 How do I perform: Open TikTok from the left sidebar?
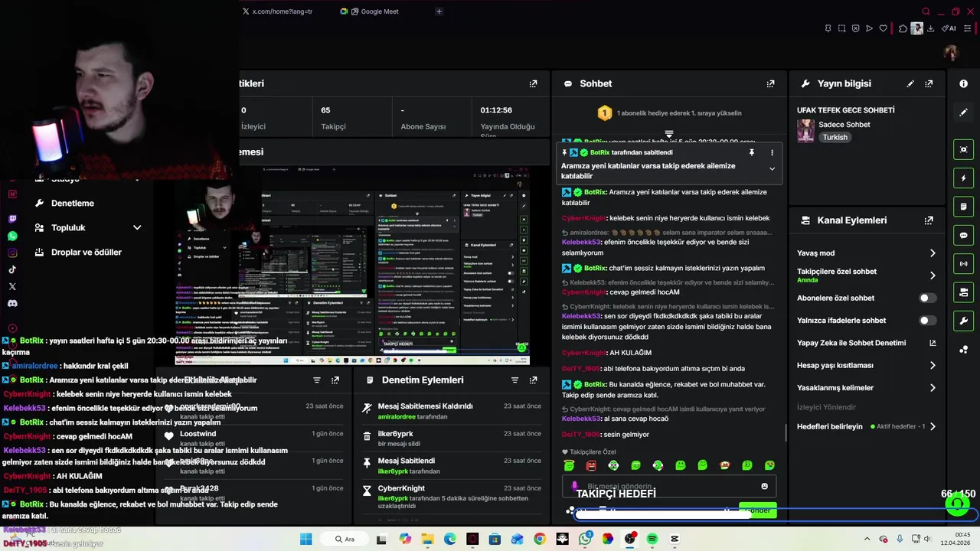coord(12,269)
